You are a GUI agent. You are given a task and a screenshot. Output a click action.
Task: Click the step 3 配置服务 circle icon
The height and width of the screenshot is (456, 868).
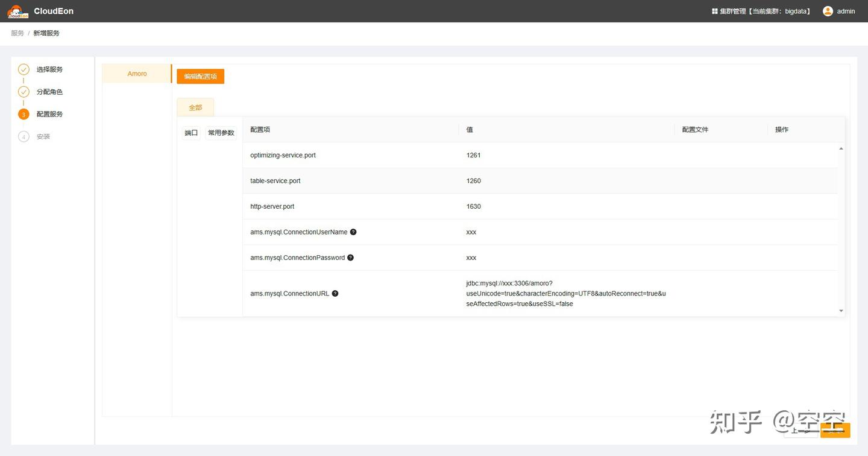click(x=24, y=114)
